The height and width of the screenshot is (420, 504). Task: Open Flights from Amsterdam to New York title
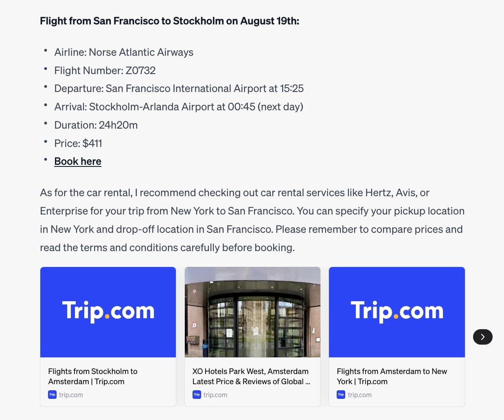(392, 376)
